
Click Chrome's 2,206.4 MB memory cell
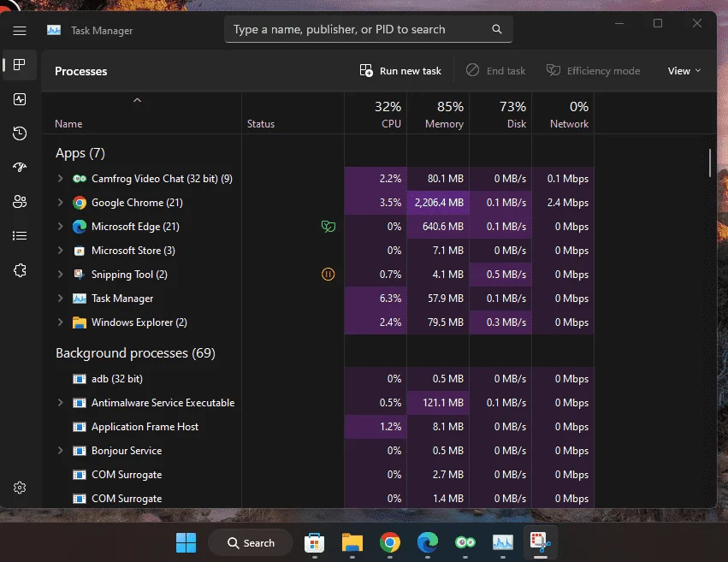[x=438, y=203]
